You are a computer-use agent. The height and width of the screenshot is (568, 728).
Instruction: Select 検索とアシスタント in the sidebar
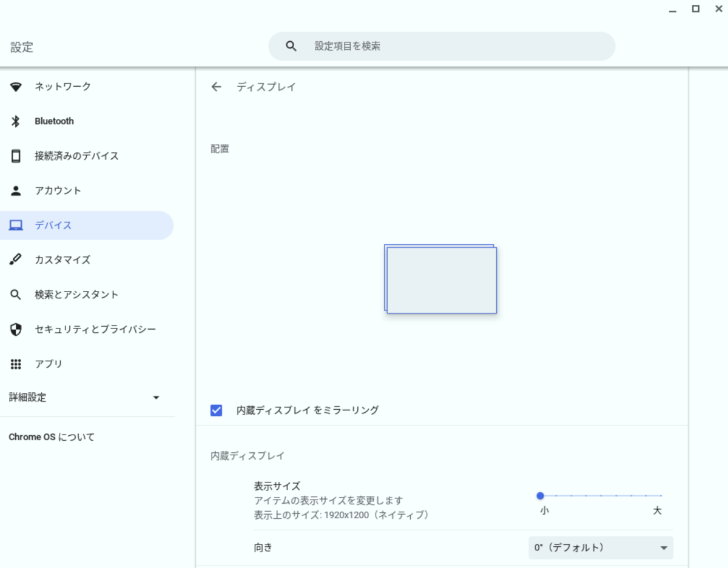coord(16,294)
